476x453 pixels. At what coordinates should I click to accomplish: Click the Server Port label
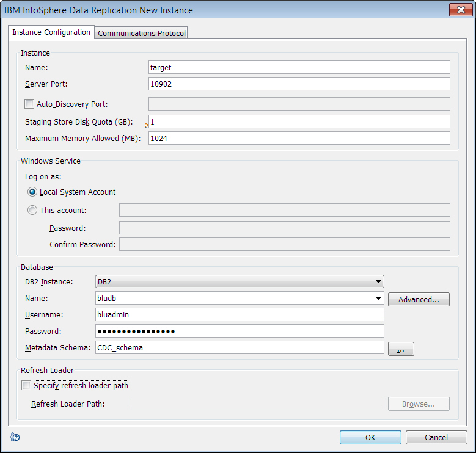click(46, 84)
